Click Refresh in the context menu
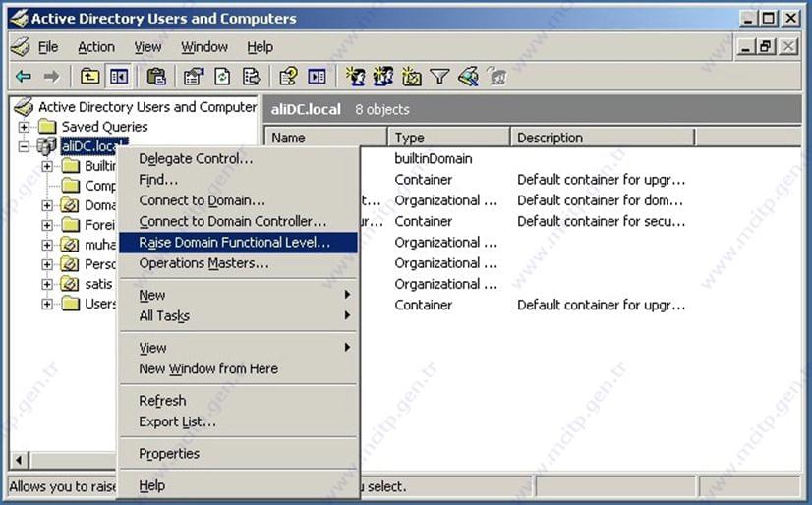This screenshot has height=505, width=812. point(238,401)
